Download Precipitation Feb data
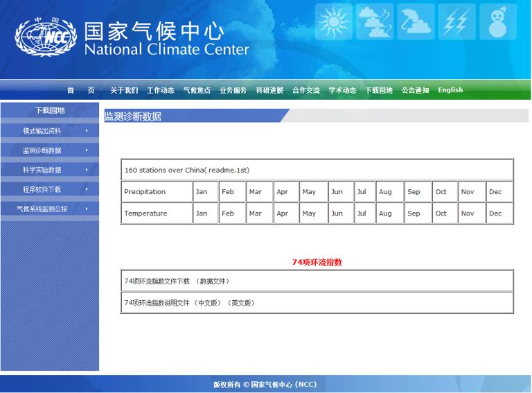The width and height of the screenshot is (532, 393). 228,192
